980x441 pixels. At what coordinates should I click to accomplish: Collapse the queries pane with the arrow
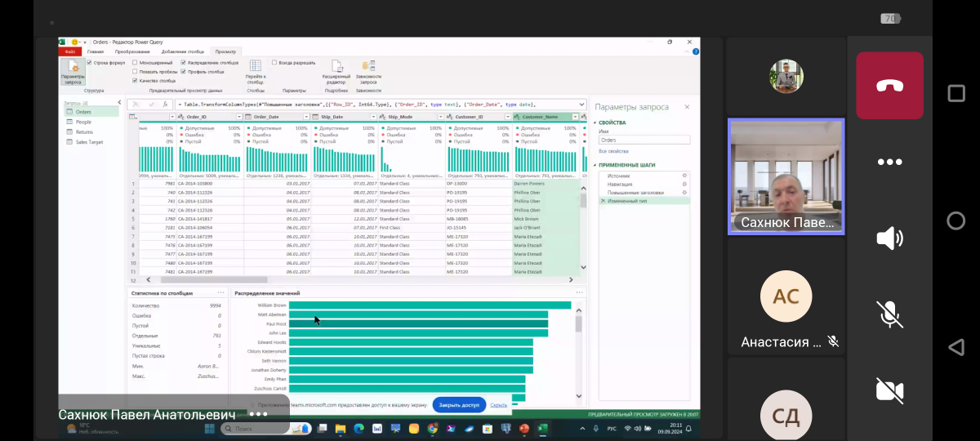pos(119,103)
